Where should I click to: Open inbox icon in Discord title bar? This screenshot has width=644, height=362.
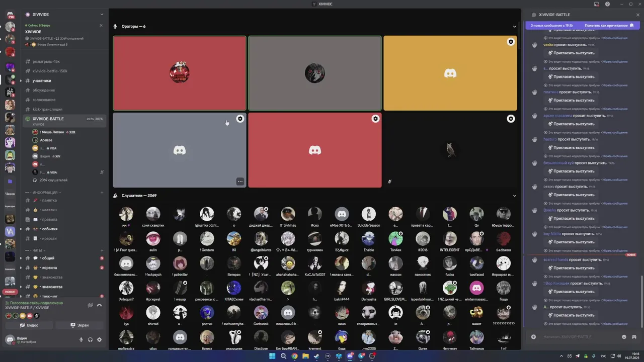coord(597,4)
